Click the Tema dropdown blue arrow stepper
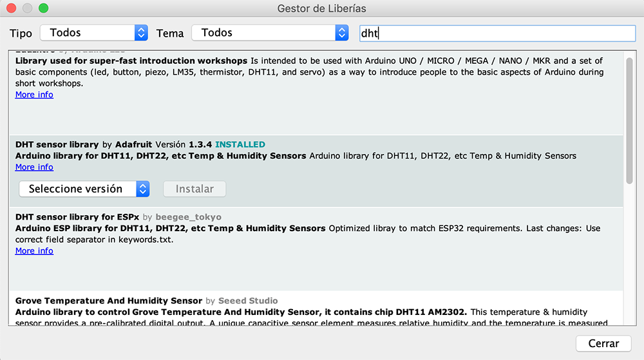Screen dimensions: 644x360 click(x=341, y=33)
